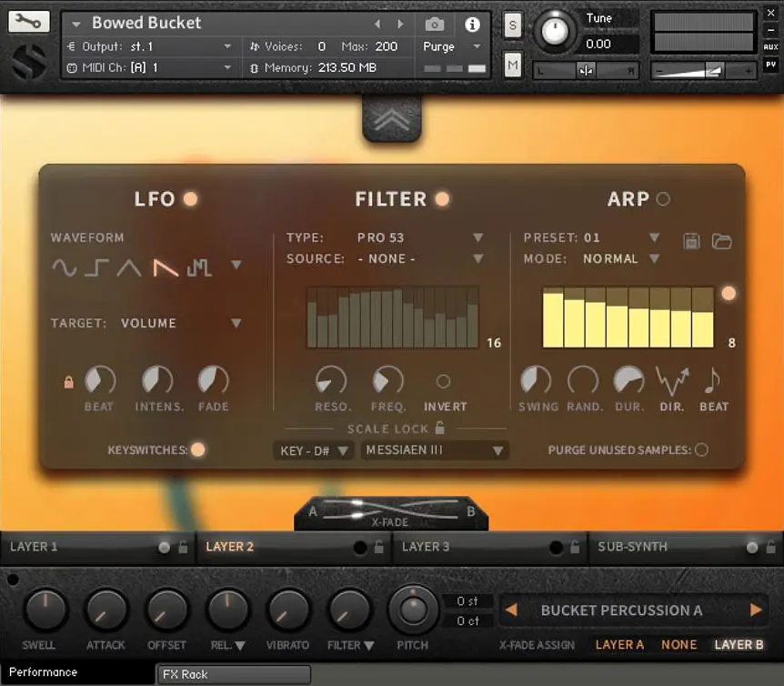The image size is (784, 686).
Task: Enable Purge Unused Samples
Action: click(701, 449)
